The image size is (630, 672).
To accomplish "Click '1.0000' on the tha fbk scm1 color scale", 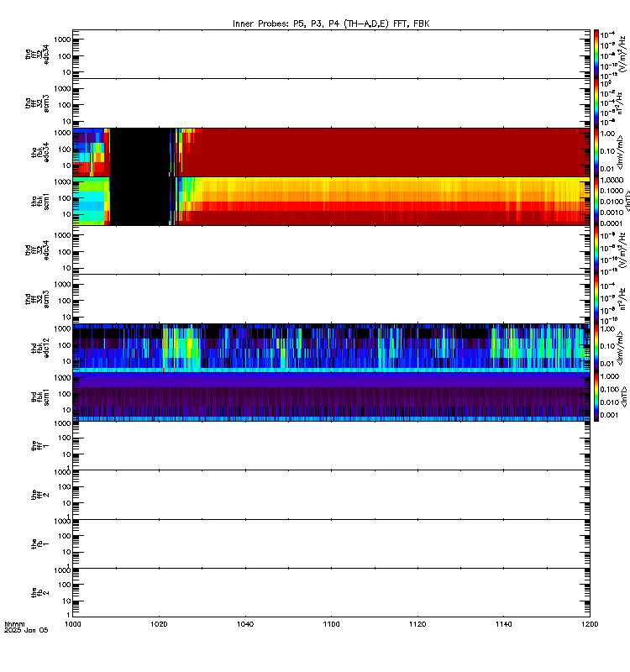I will (612, 181).
